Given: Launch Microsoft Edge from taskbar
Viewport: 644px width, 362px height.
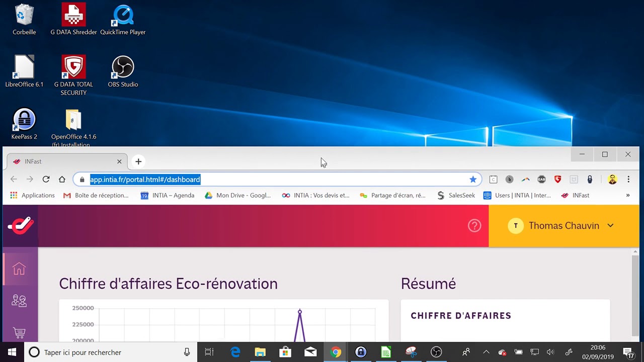Looking at the screenshot, I should pos(235,352).
